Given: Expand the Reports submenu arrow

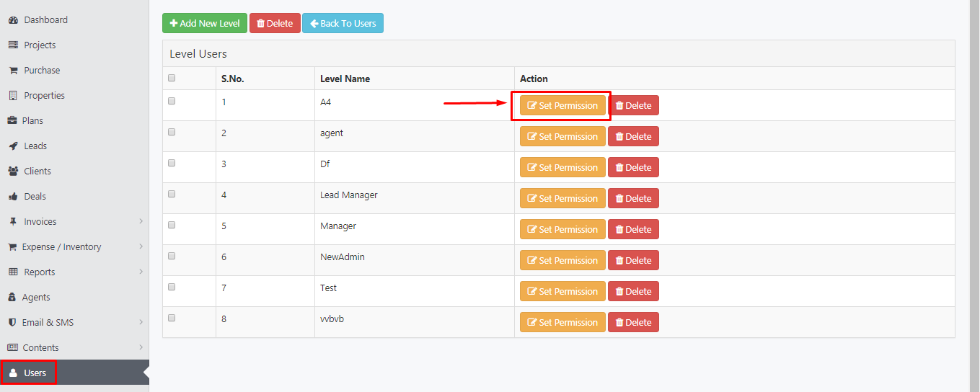Looking at the screenshot, I should pyautogui.click(x=141, y=272).
